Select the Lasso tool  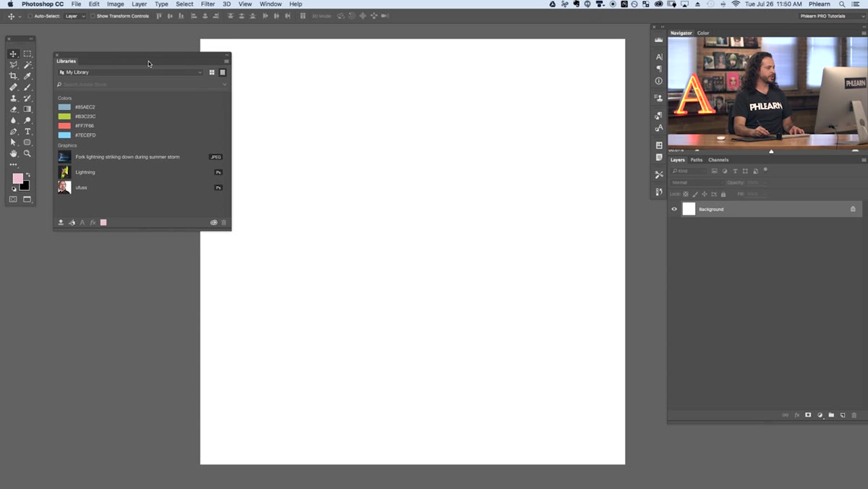pos(13,65)
